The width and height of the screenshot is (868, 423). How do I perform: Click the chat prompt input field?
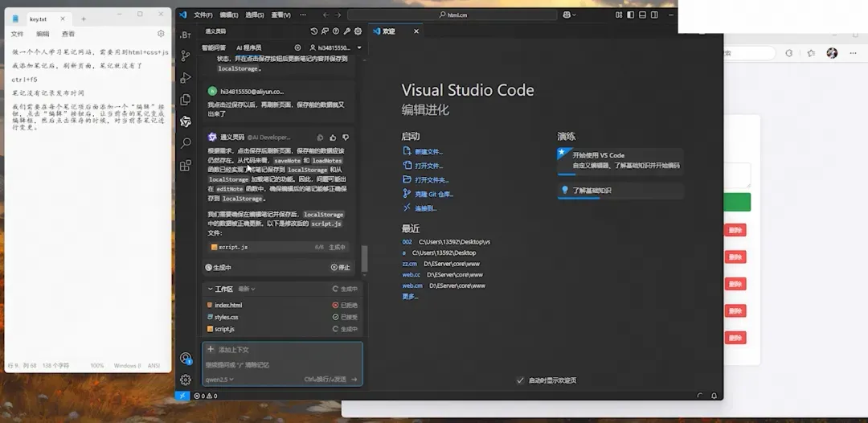282,365
